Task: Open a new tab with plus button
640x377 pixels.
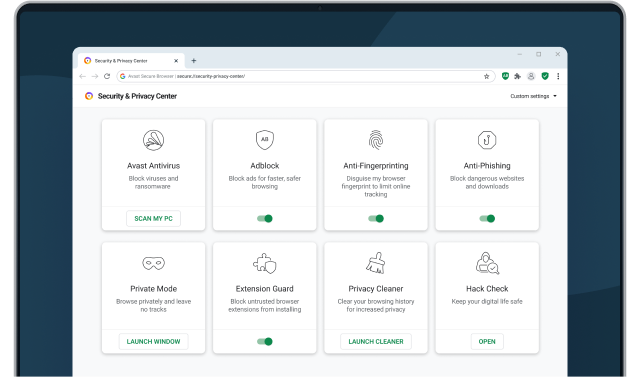Action: point(194,61)
